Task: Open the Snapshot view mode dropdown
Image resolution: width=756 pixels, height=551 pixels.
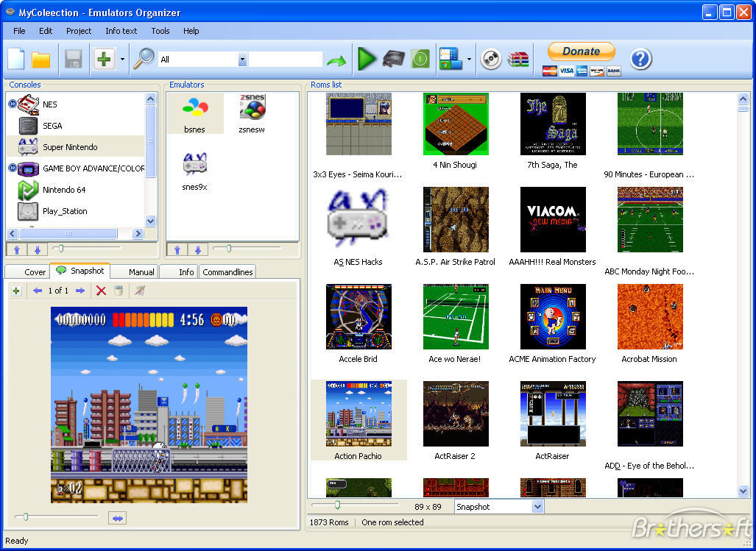Action: tap(537, 507)
